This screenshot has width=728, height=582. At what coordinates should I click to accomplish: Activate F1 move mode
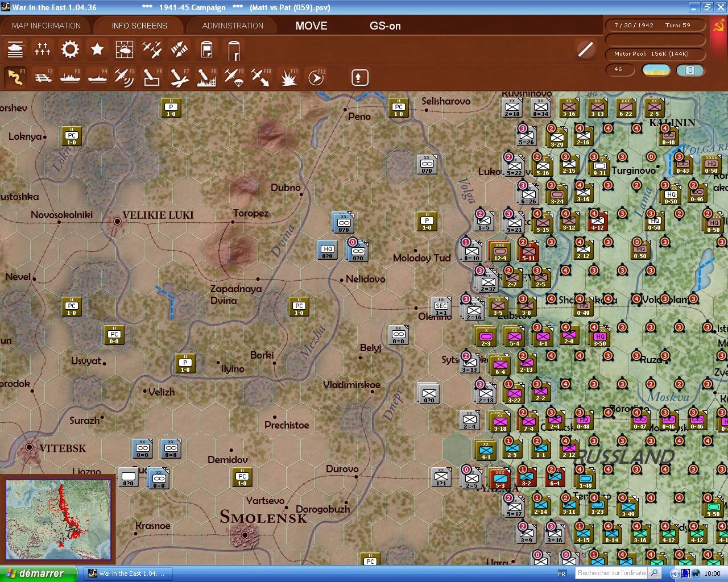click(15, 77)
